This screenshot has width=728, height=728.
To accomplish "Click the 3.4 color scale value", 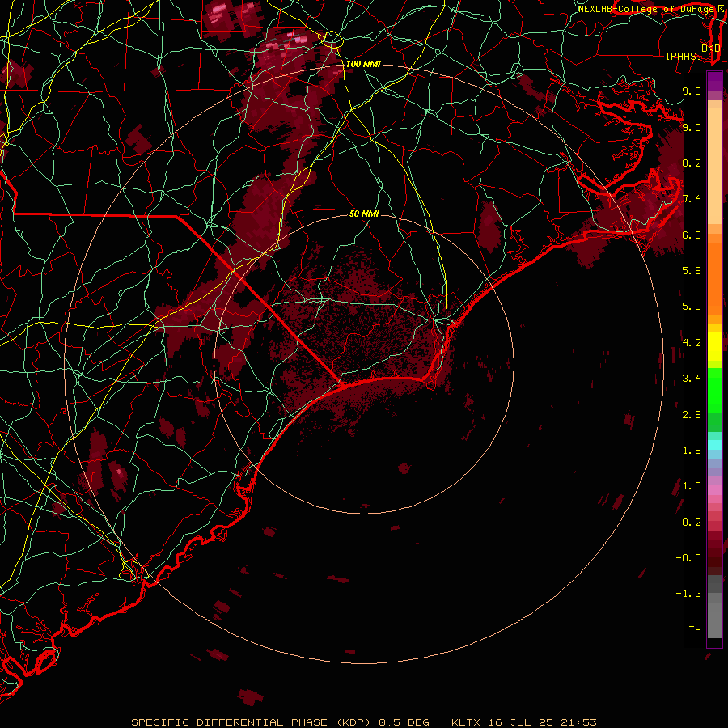I will (692, 379).
